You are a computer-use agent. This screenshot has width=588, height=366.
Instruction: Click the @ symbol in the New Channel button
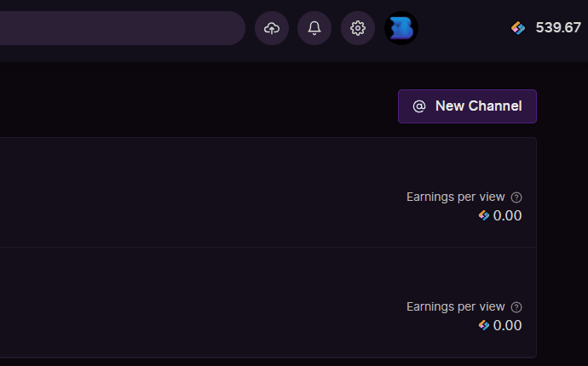(419, 106)
